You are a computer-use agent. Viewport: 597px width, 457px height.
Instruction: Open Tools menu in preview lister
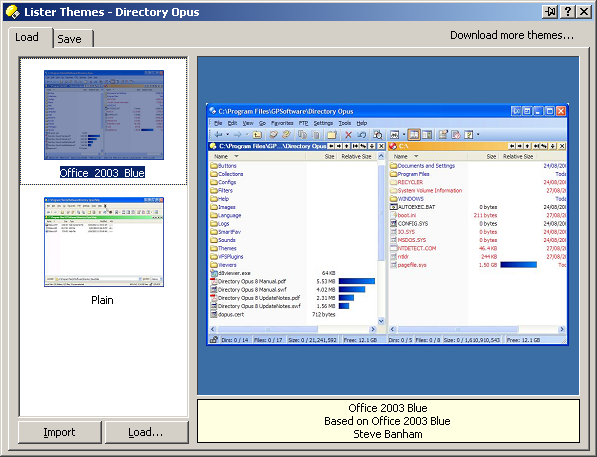coord(345,123)
